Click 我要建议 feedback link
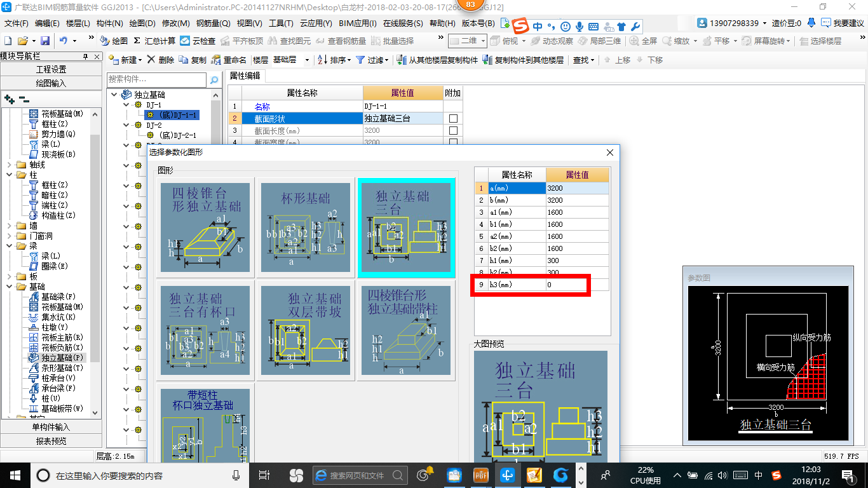 pos(843,23)
